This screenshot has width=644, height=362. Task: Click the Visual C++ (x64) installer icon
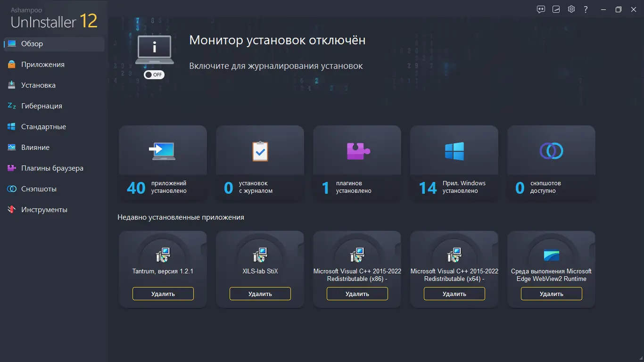click(x=454, y=255)
